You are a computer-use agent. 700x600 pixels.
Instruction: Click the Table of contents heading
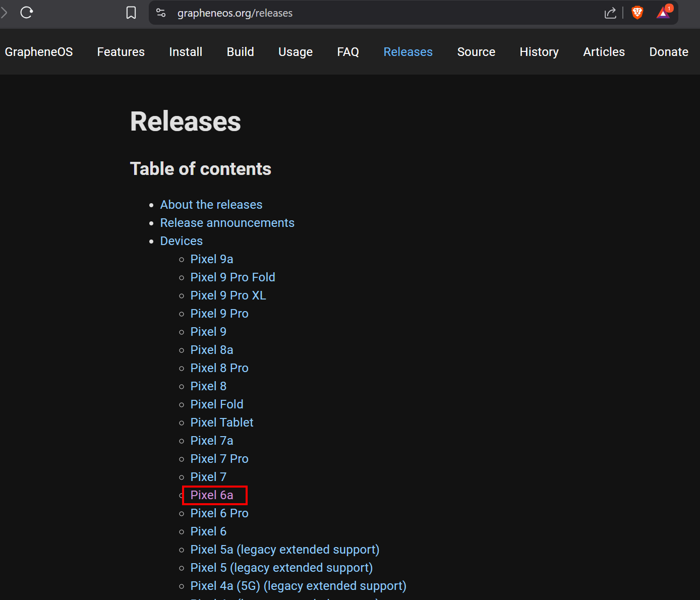point(201,169)
